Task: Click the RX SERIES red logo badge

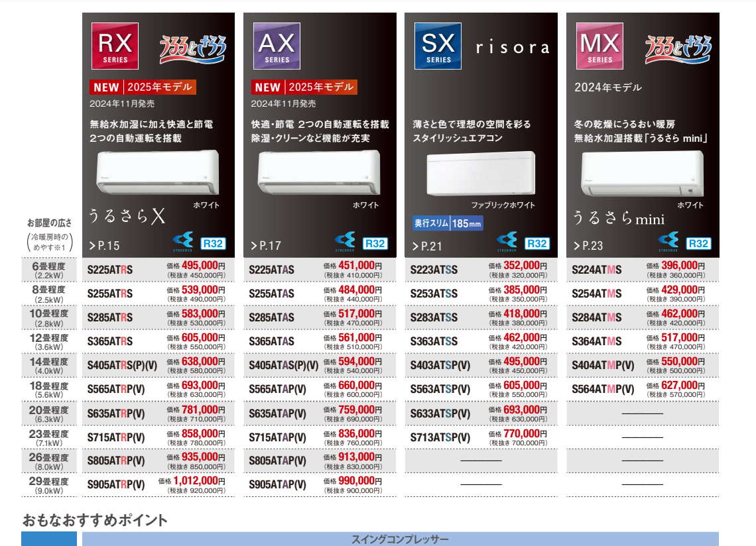Action: tap(115, 46)
